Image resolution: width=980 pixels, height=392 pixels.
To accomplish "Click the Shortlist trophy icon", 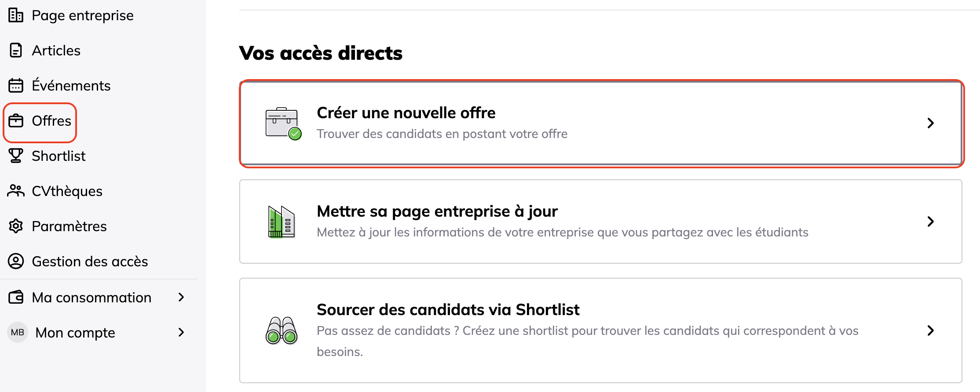I will [16, 156].
